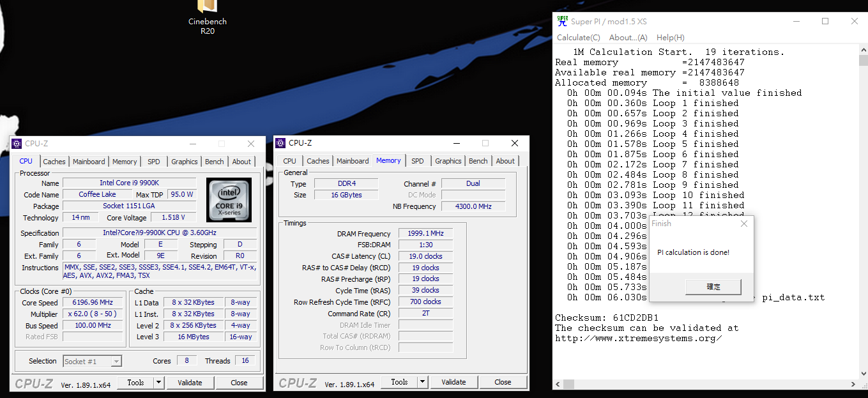Click the processor name 'Intel Core i9 9900K'
The image size is (868, 398).
(130, 183)
